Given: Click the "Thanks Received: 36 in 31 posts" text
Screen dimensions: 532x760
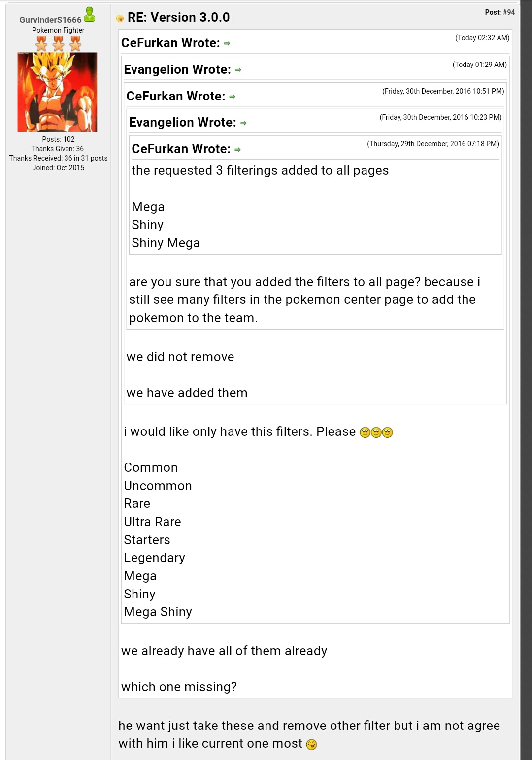Looking at the screenshot, I should (58, 158).
